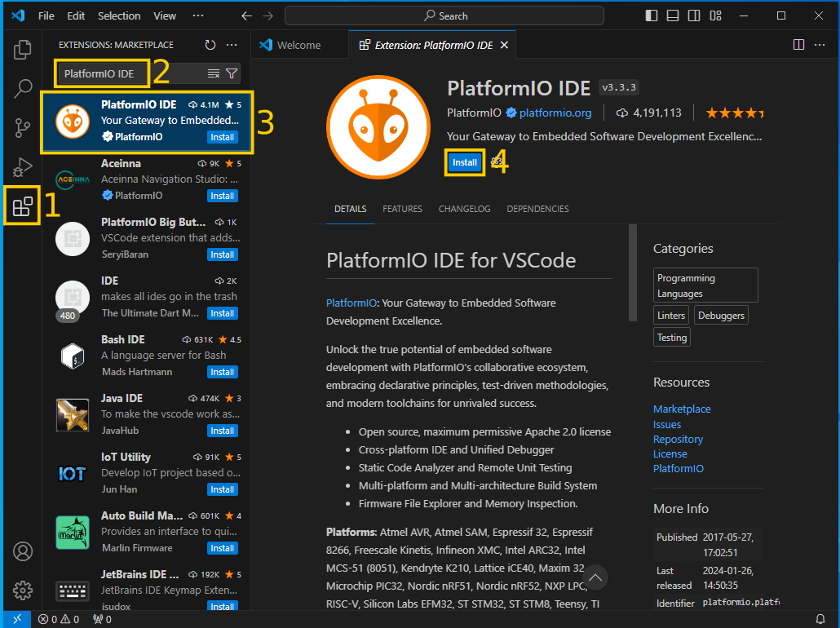
Task: Install PlatformIO IDE from the list entry
Action: pyautogui.click(x=222, y=137)
